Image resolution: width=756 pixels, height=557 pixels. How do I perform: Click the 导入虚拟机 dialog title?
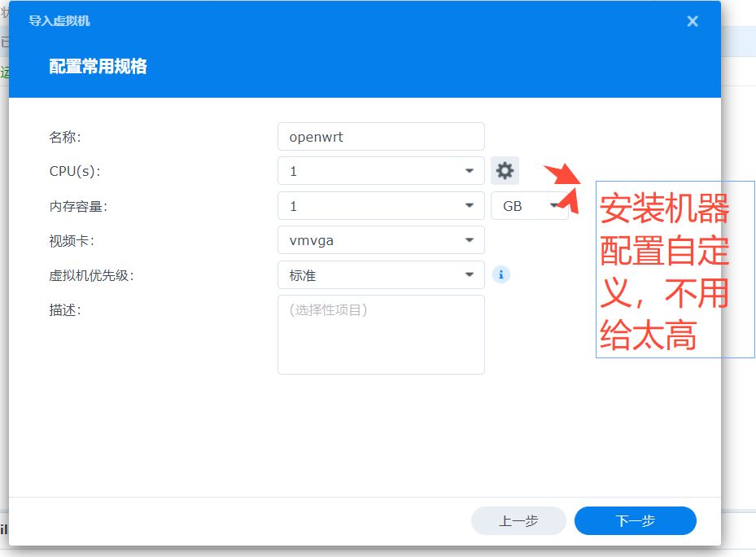click(59, 21)
